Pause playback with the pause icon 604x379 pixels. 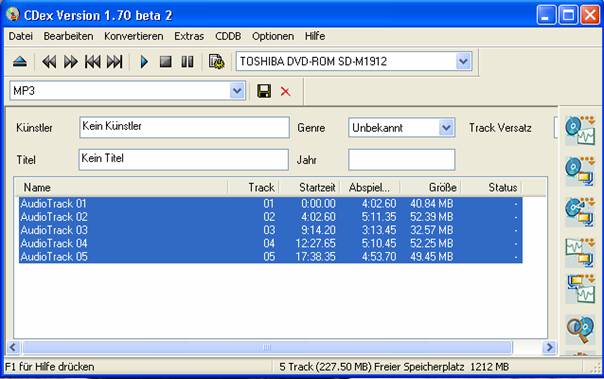pos(188,62)
